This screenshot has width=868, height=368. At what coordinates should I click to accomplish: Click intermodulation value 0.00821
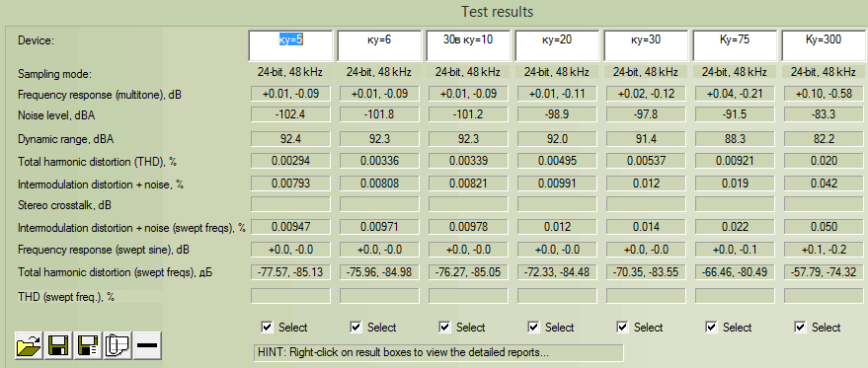point(468,184)
